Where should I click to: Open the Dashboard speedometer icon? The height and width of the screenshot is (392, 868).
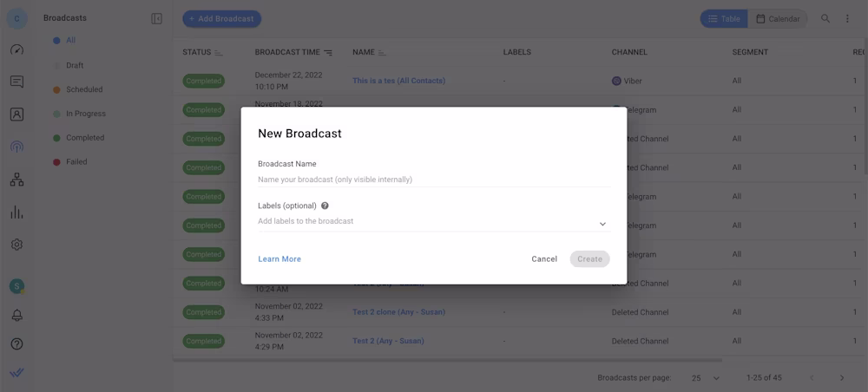pos(16,49)
